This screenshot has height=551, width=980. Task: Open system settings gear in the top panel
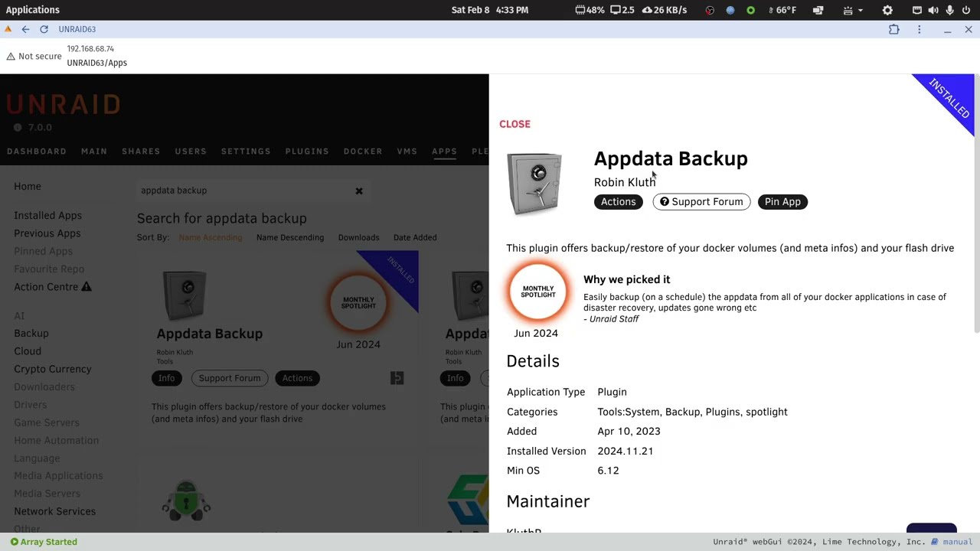coord(887,10)
